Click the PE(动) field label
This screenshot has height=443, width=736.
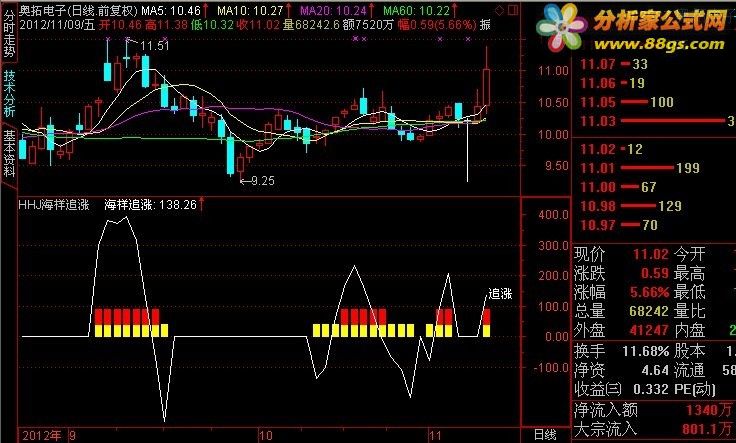coord(695,389)
